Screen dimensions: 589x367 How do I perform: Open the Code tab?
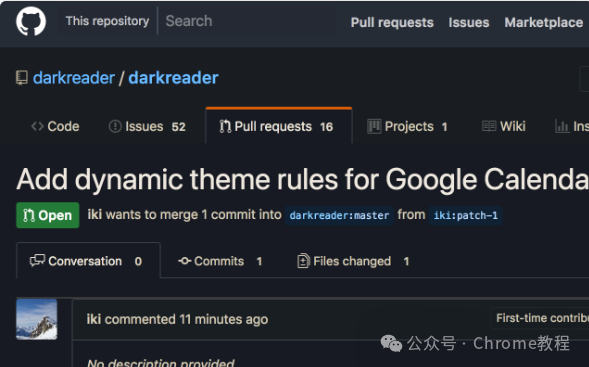(x=55, y=127)
